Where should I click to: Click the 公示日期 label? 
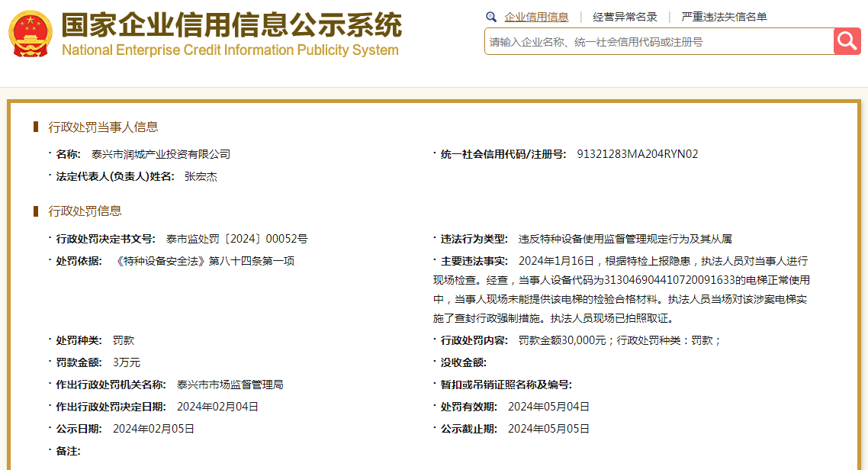click(79, 429)
